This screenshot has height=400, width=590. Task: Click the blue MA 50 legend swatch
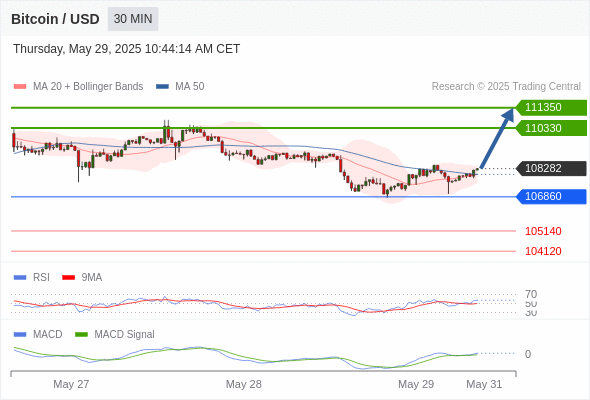point(162,87)
